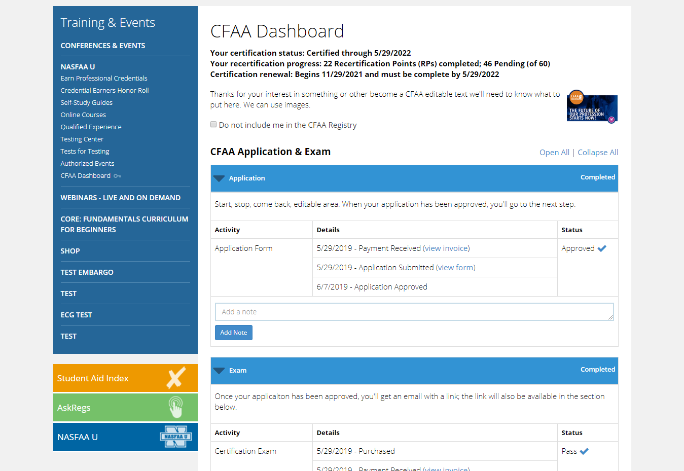Screen dimensions: 684x471
Task: Click the key icon beside CFAA Dashboard
Action: [x=117, y=176]
